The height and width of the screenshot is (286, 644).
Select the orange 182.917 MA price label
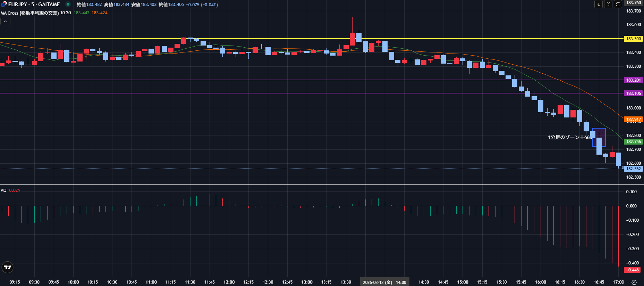point(633,120)
